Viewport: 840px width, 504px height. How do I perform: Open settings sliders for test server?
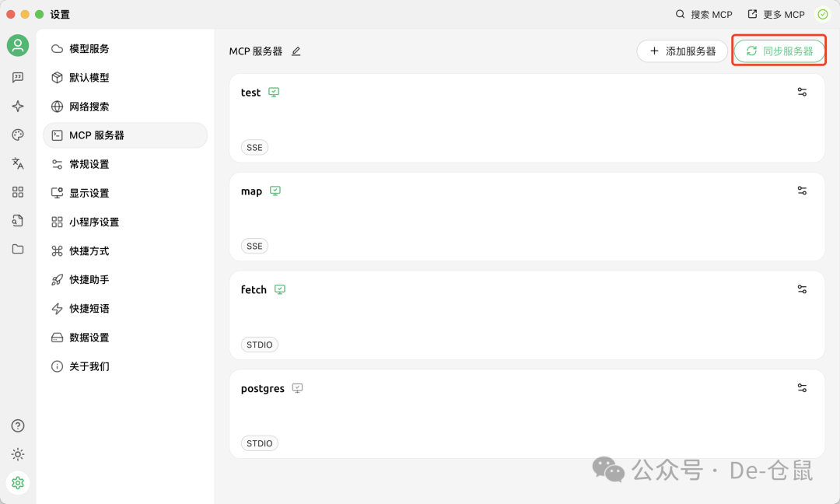tap(802, 92)
